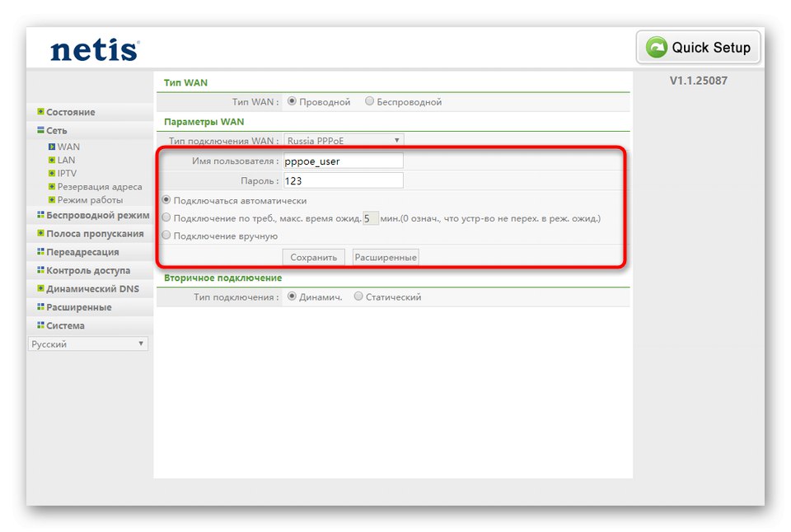
Task: Click the Вторичное подключение heading
Action: [x=222, y=278]
